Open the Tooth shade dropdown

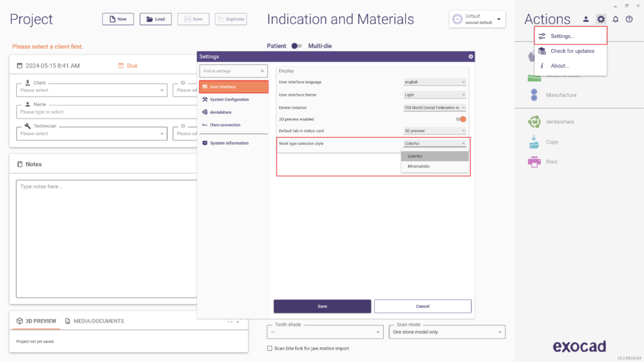tap(325, 332)
